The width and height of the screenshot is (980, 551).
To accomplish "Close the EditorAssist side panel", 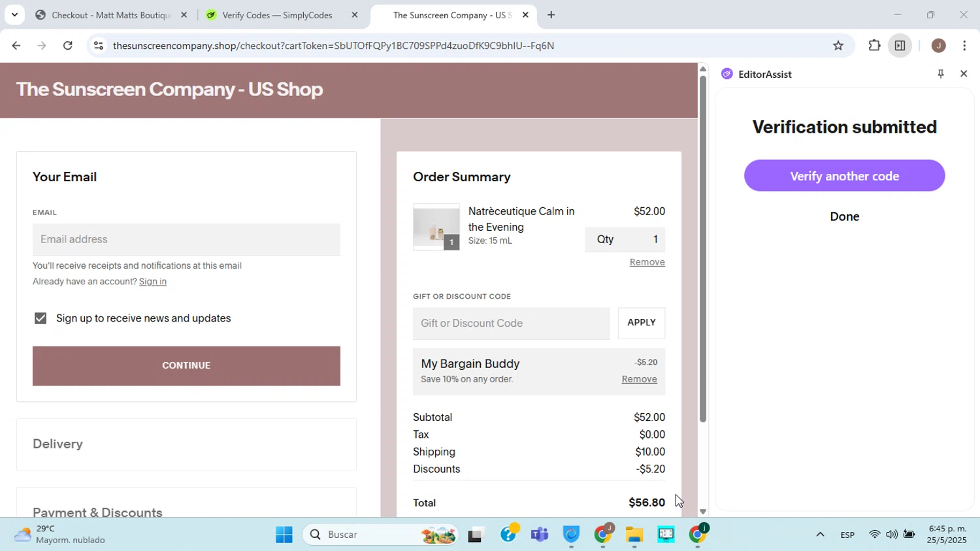I will tap(964, 74).
